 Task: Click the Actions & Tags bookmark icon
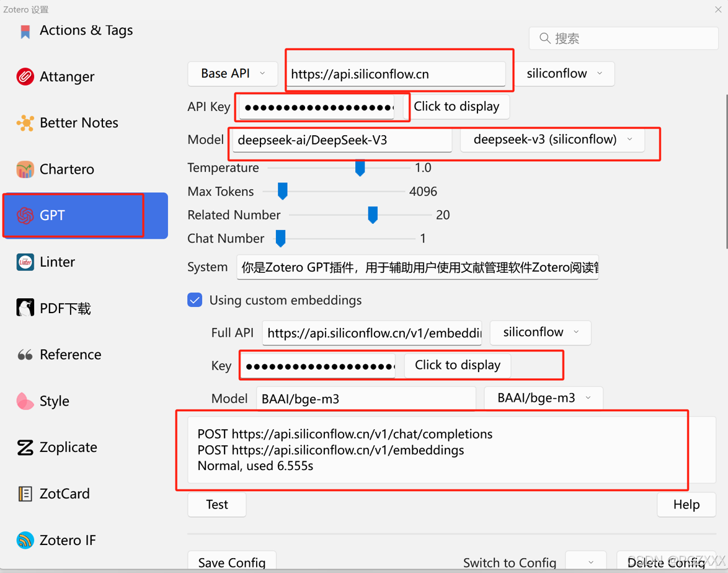[25, 31]
